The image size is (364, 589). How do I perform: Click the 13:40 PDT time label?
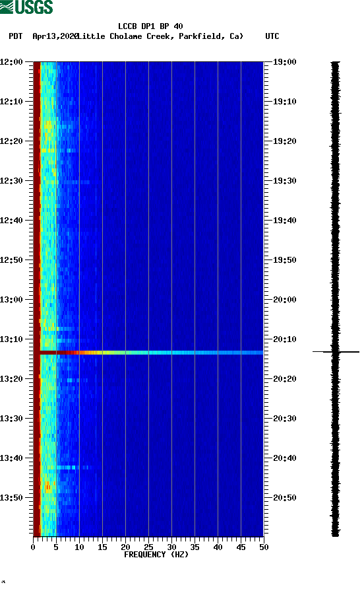pos(11,458)
